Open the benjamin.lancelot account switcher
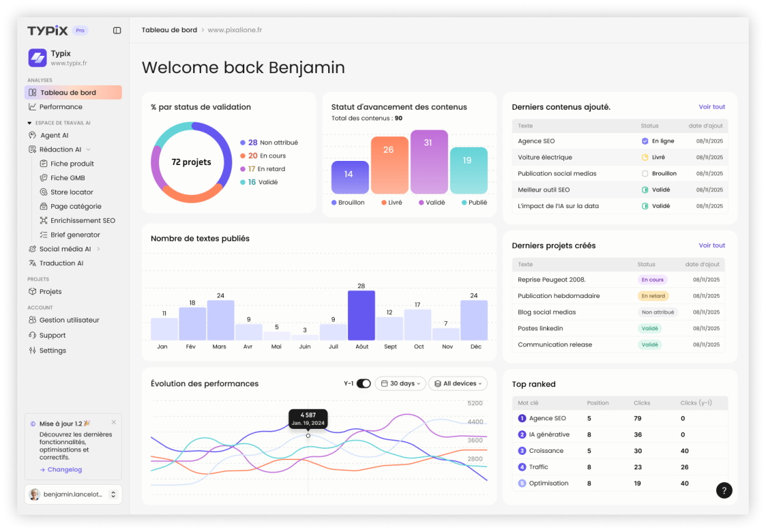766x532 pixels. [113, 495]
